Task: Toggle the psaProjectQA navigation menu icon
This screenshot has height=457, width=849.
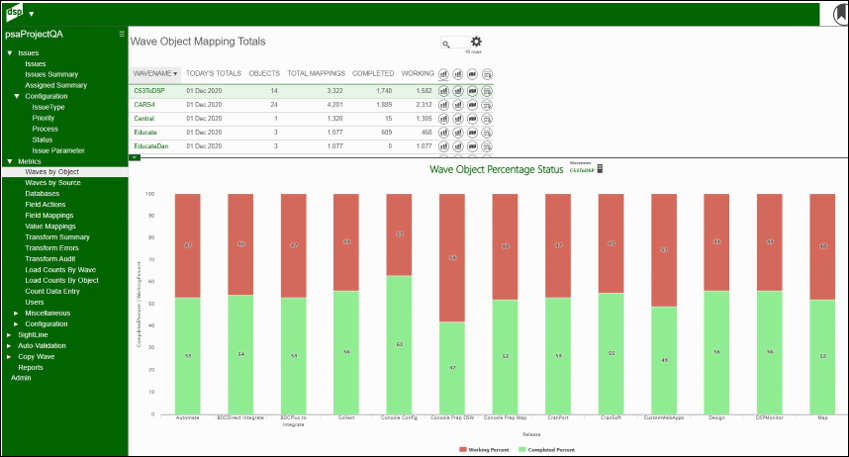Action: coord(122,34)
